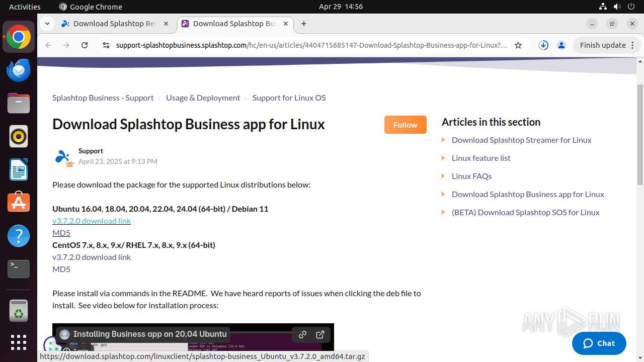Go to Splashtop Business - Support breadcrumb

103,98
